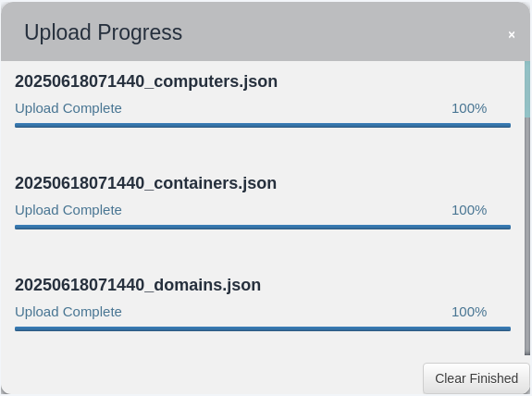532x396 pixels.
Task: Click Upload Complete status under containers.json
Action: (68, 210)
